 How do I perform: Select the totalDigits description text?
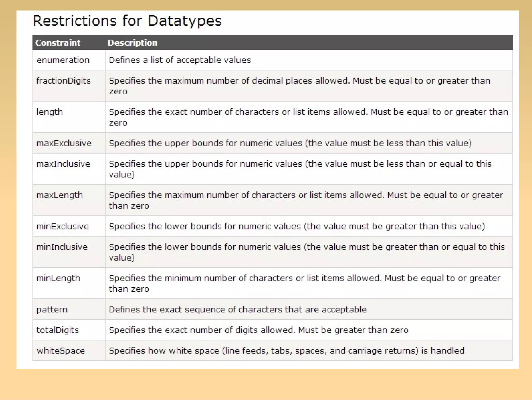click(x=258, y=330)
